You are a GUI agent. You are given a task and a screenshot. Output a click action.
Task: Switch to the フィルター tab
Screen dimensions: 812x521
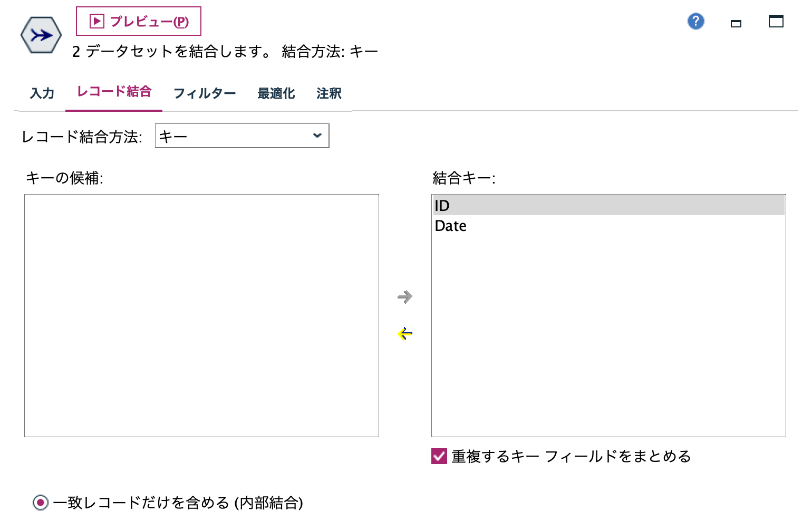tap(205, 93)
